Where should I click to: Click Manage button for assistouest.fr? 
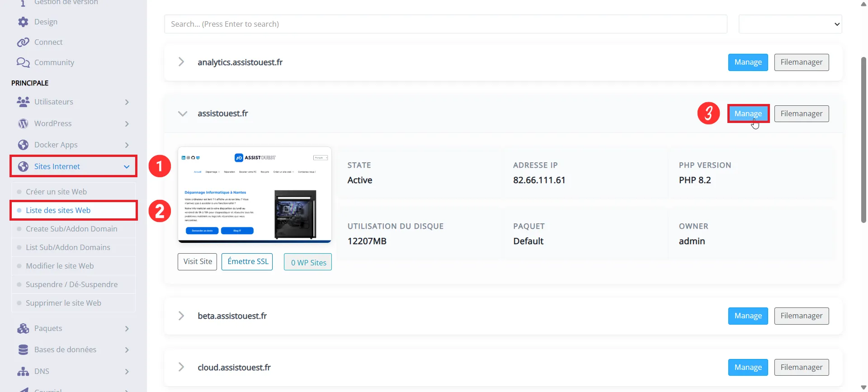pos(748,113)
